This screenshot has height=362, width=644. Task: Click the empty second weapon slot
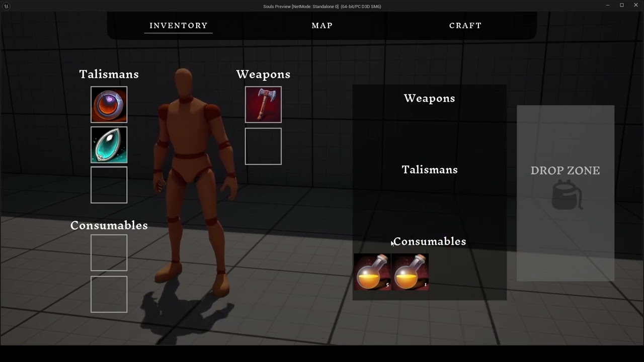[263, 146]
